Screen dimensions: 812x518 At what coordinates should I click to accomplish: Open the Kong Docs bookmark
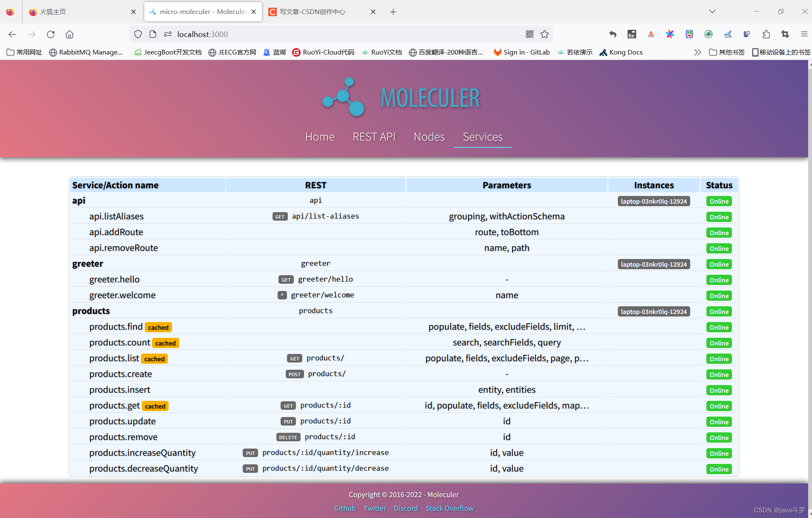(621, 52)
